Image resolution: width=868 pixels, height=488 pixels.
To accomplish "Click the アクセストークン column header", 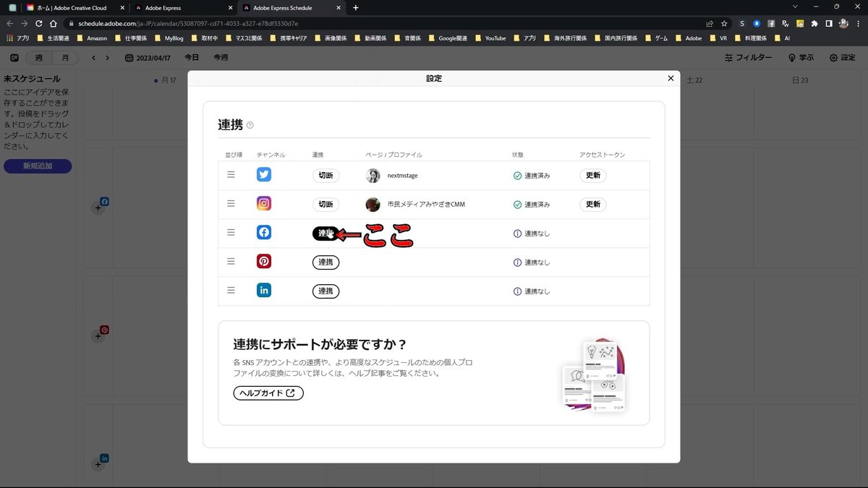I will tap(602, 155).
